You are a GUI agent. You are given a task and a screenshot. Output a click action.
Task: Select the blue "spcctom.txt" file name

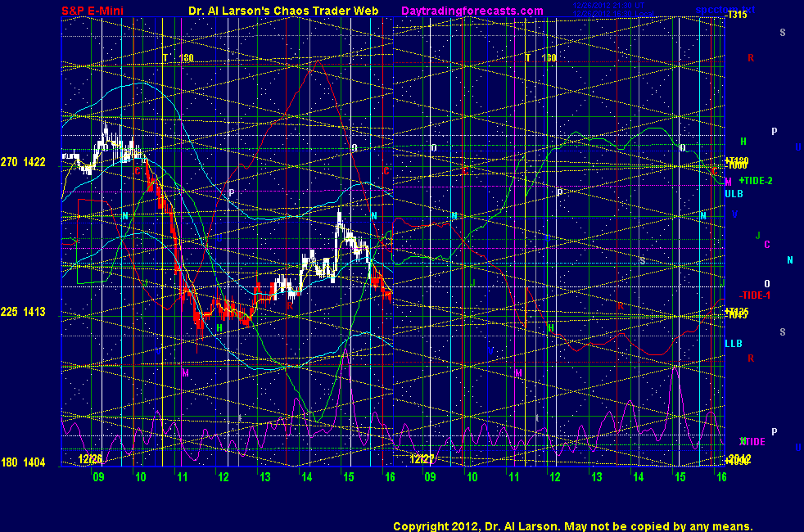(x=725, y=9)
